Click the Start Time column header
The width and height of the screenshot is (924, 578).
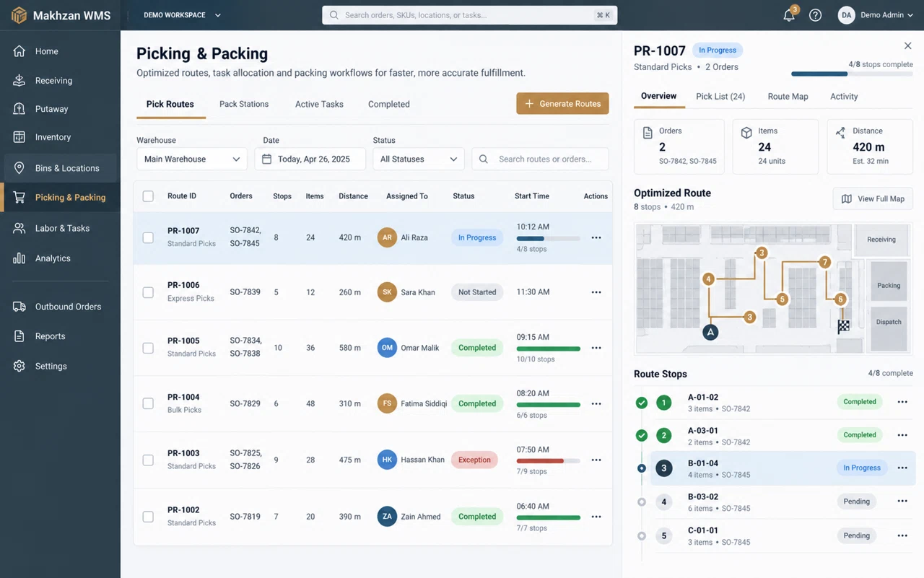tap(532, 196)
